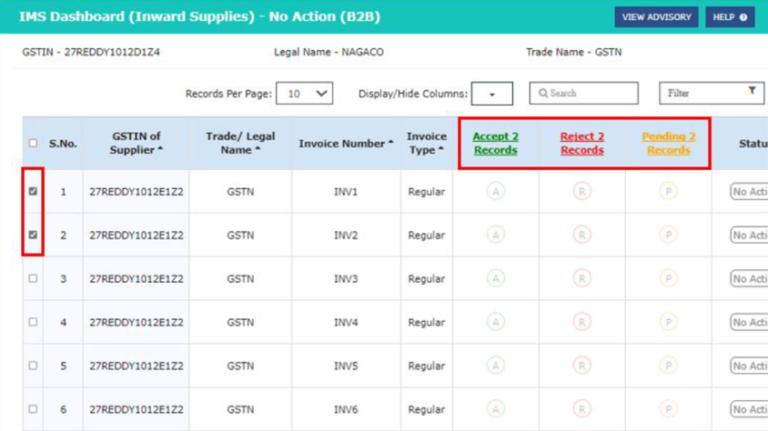
Task: Click the Accept icon for INV2
Action: [495, 235]
